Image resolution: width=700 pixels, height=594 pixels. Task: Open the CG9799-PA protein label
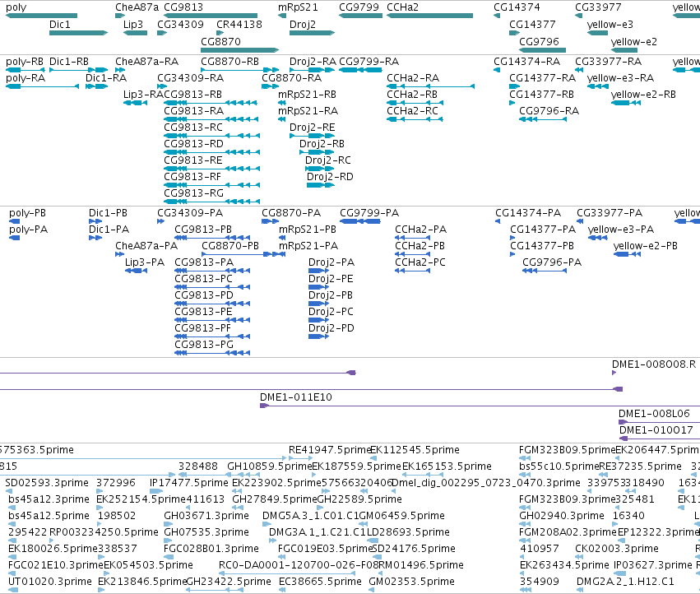click(369, 213)
